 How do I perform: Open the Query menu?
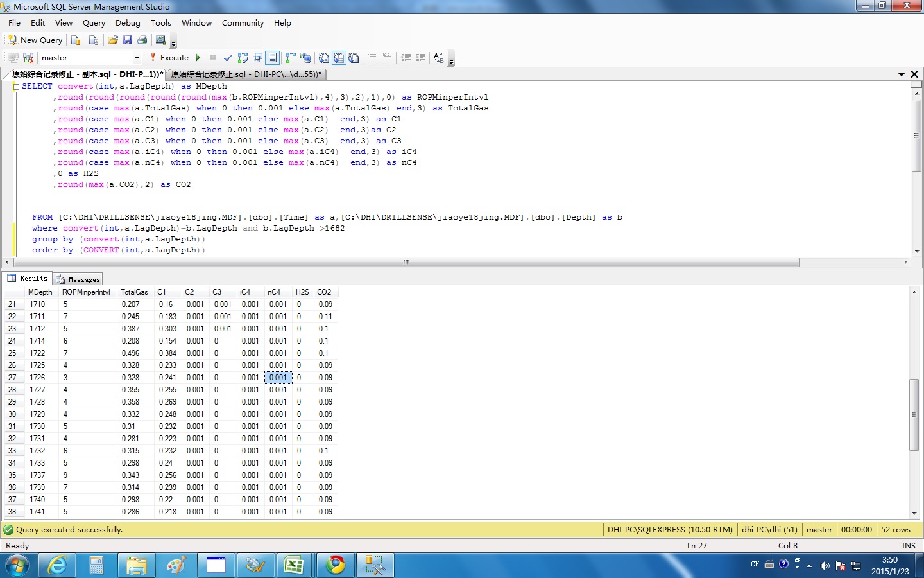(x=94, y=22)
